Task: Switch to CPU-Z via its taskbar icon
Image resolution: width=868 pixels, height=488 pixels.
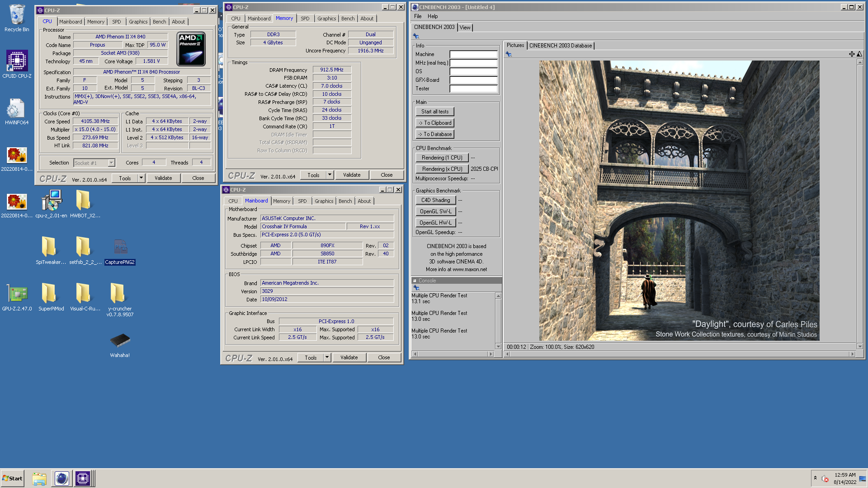Action: pos(83,479)
